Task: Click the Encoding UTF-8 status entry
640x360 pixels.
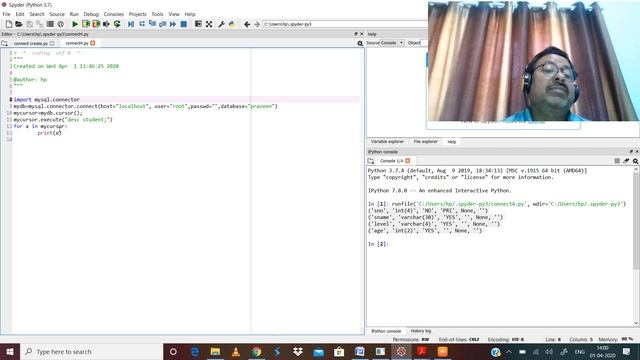Action: [x=506, y=340]
